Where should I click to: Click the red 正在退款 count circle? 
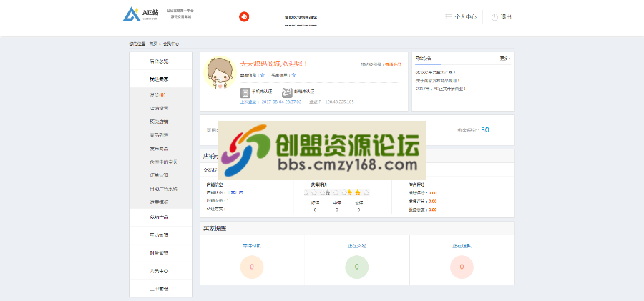462,267
